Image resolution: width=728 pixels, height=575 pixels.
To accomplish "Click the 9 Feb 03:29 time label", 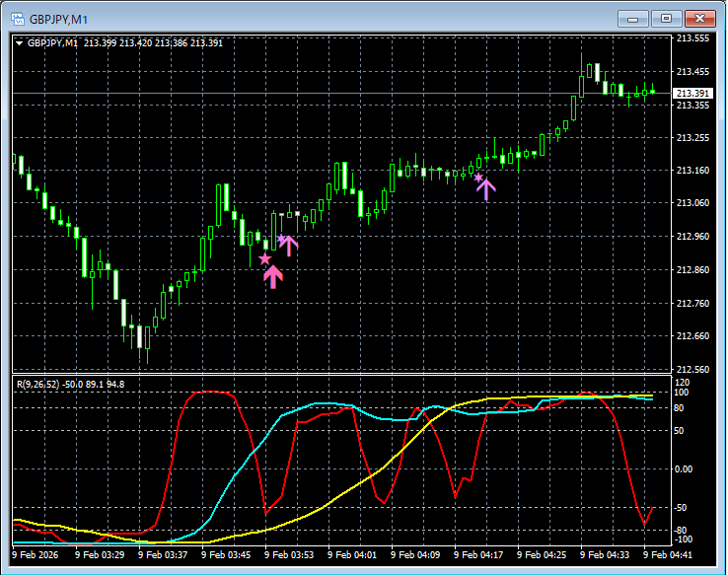I will pos(100,555).
